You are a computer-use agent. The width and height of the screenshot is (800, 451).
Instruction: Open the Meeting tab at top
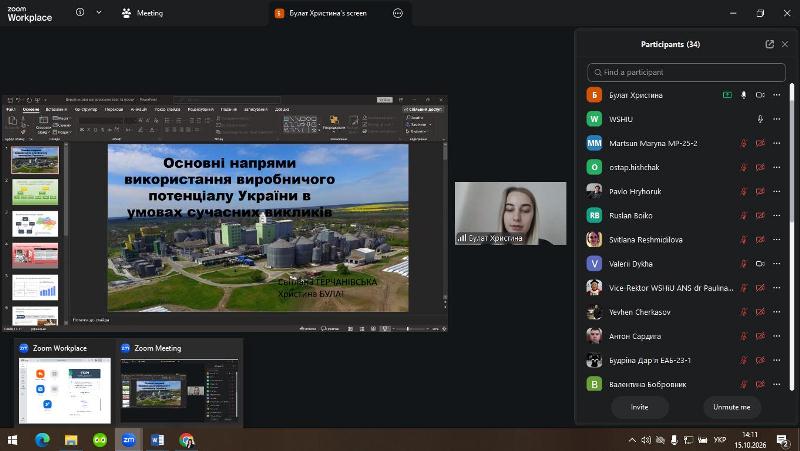tap(142, 13)
